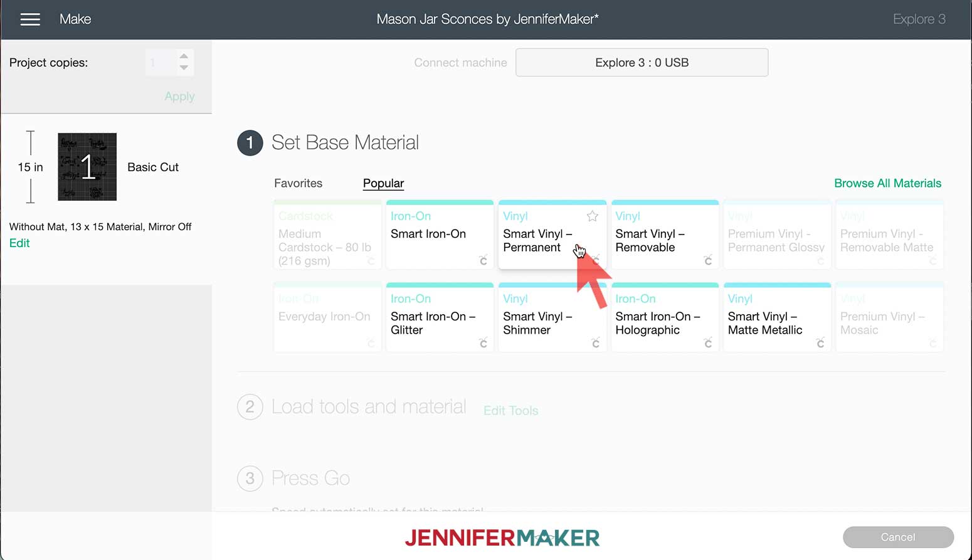Click Cricut logo on Smart Vinyl – Matte Metallic card
The height and width of the screenshot is (560, 972).
coord(820,342)
